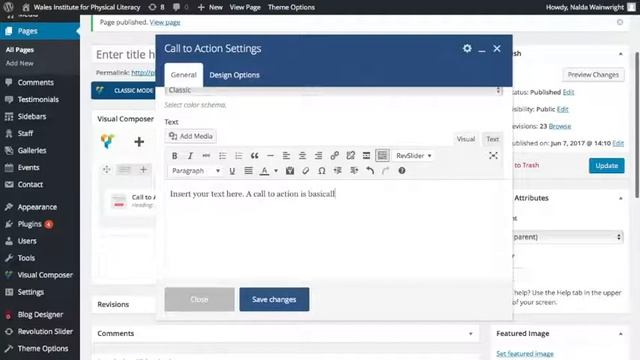Align text right
The height and width of the screenshot is (360, 640).
pos(318,156)
